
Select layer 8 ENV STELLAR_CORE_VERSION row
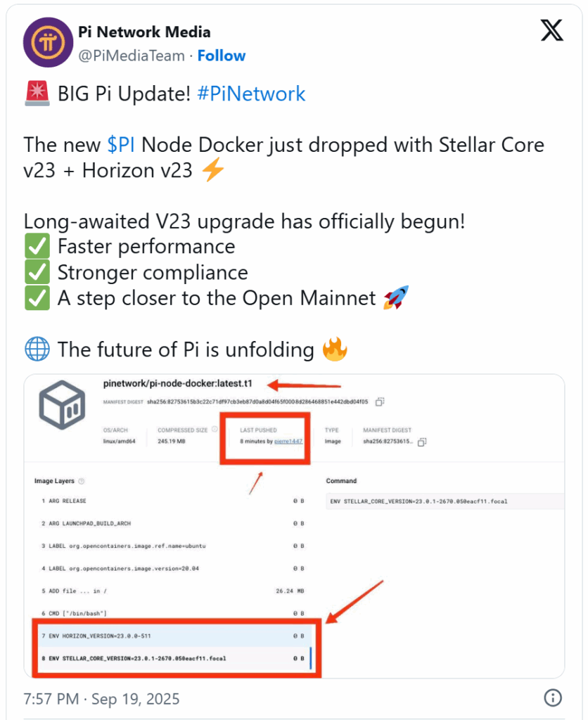tap(174, 658)
